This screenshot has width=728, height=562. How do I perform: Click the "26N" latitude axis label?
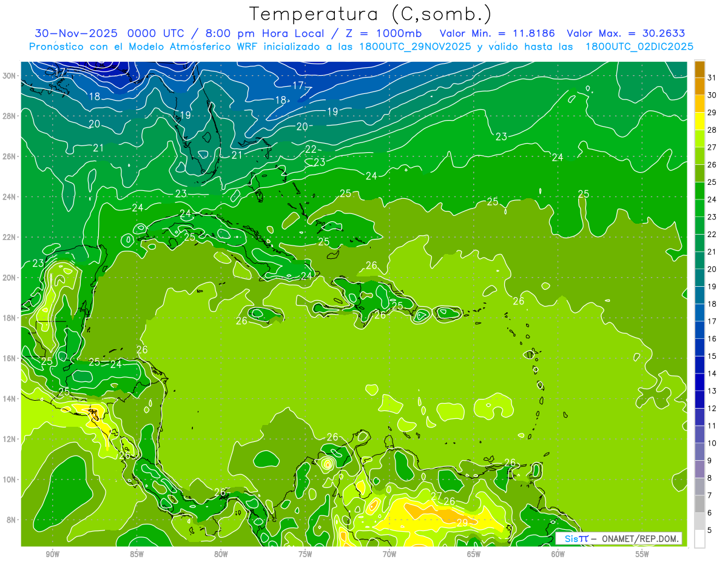(x=9, y=156)
